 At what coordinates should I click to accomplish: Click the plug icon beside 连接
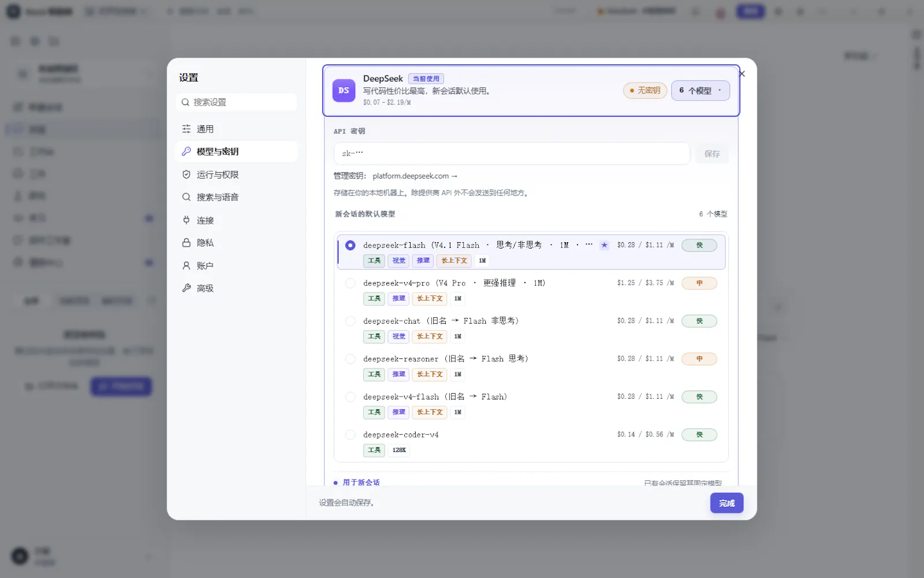187,220
